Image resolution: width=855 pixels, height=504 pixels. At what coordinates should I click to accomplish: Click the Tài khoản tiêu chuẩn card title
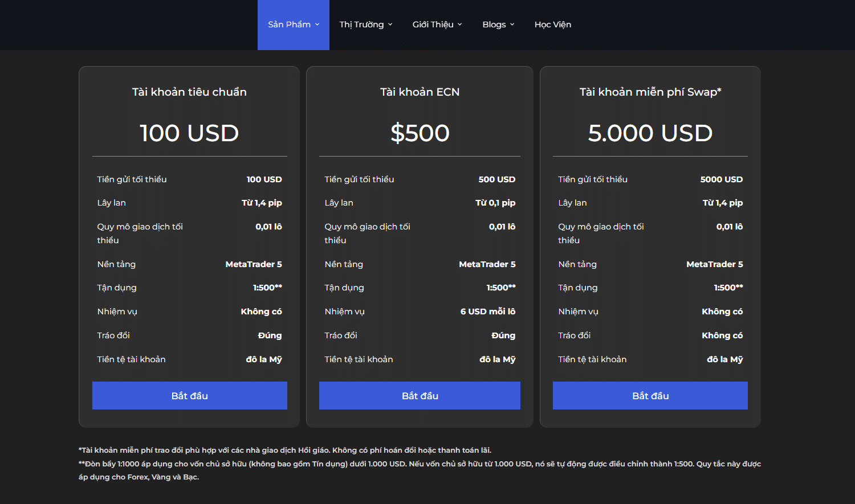pos(189,92)
